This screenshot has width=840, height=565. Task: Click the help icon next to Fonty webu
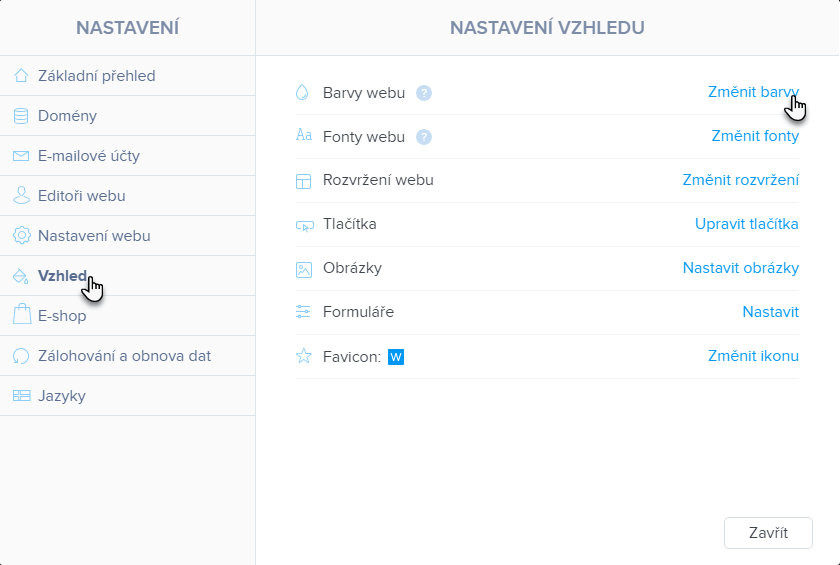[424, 137]
